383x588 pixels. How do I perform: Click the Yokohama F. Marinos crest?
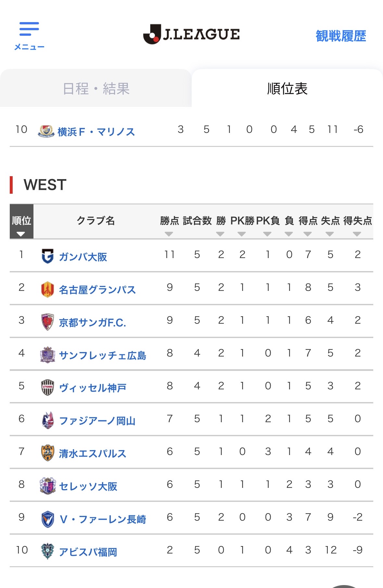(x=46, y=131)
